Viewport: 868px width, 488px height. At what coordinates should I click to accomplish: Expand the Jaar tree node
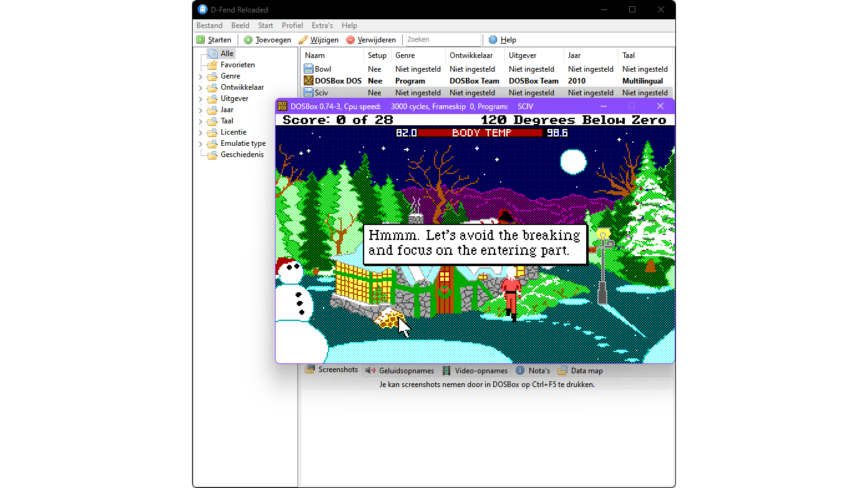(201, 110)
